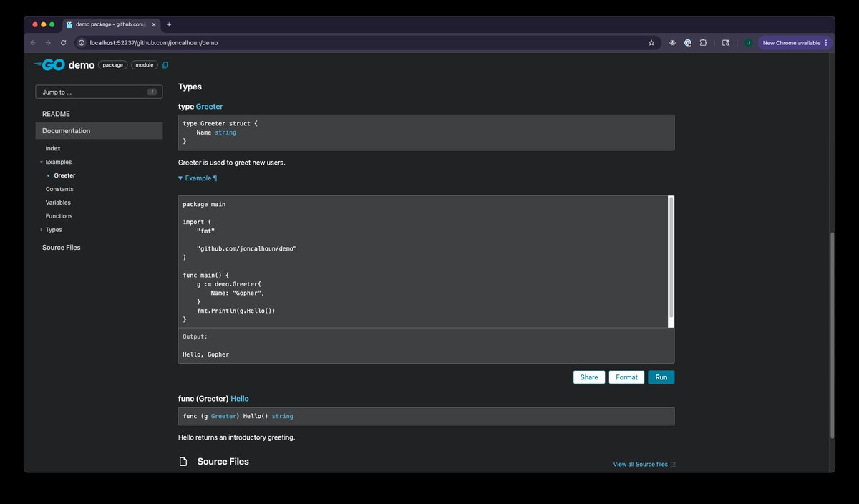
Task: Go to Variables section
Action: 58,203
